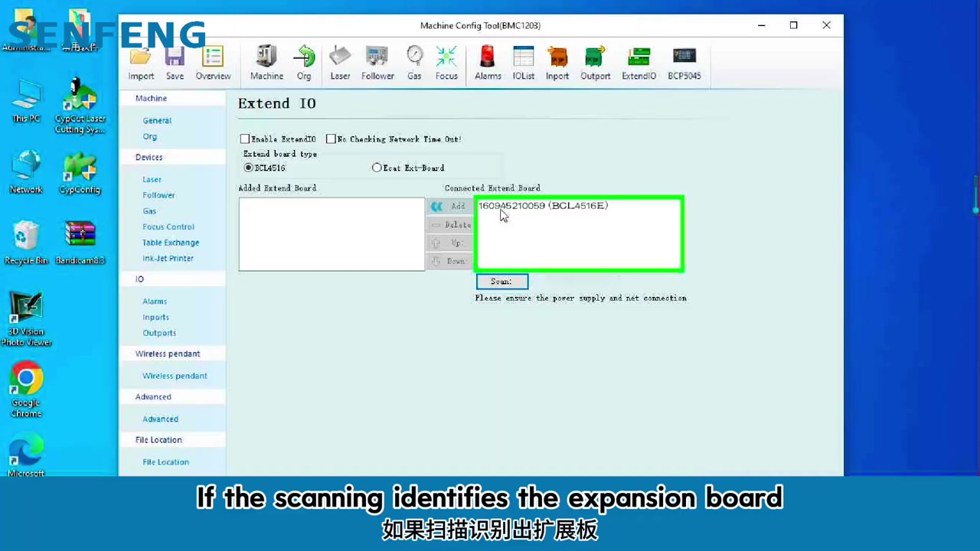Open the Overview toolbar icon
The width and height of the screenshot is (980, 551).
(213, 63)
